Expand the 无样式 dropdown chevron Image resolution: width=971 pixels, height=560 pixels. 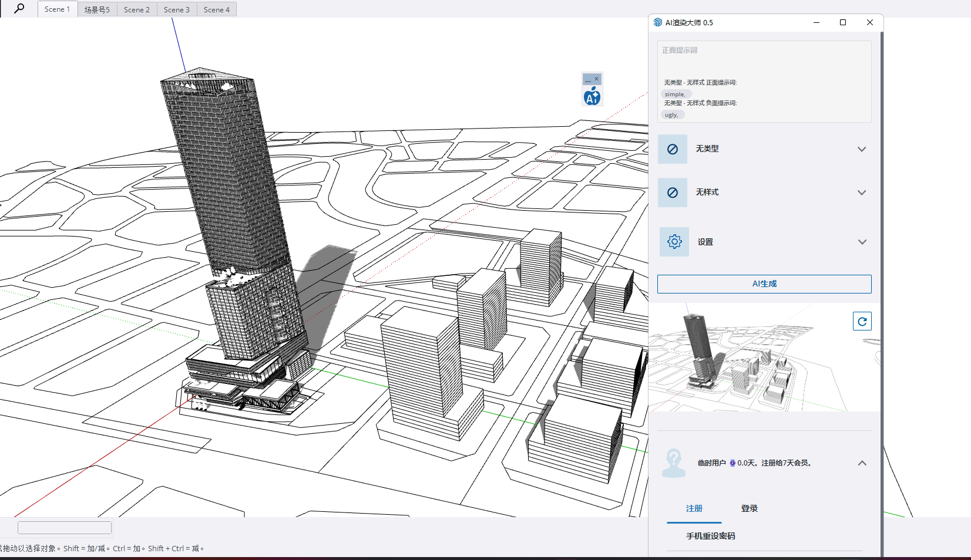(862, 193)
